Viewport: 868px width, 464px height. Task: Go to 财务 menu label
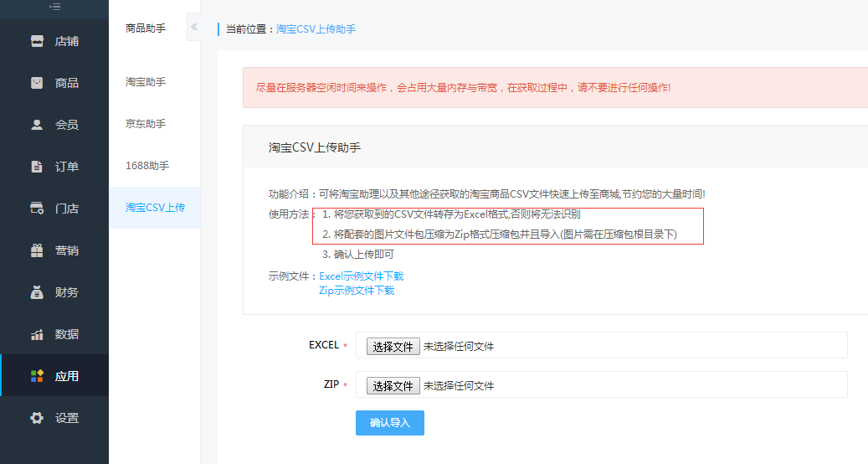[x=66, y=292]
